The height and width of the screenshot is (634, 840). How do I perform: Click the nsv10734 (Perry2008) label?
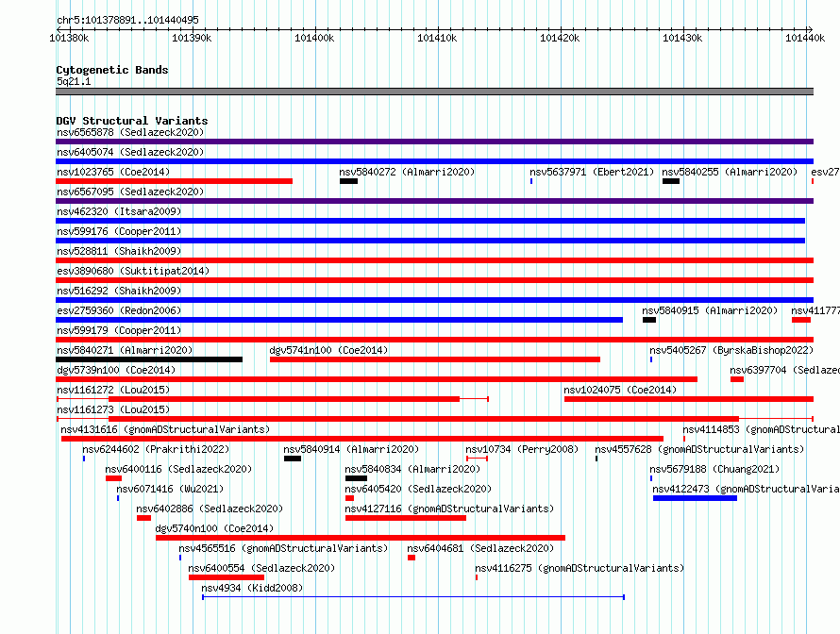(522, 449)
